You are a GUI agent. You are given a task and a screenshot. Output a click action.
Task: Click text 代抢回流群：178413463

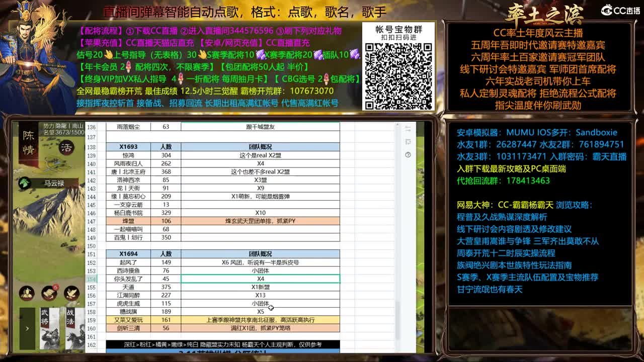(503, 180)
